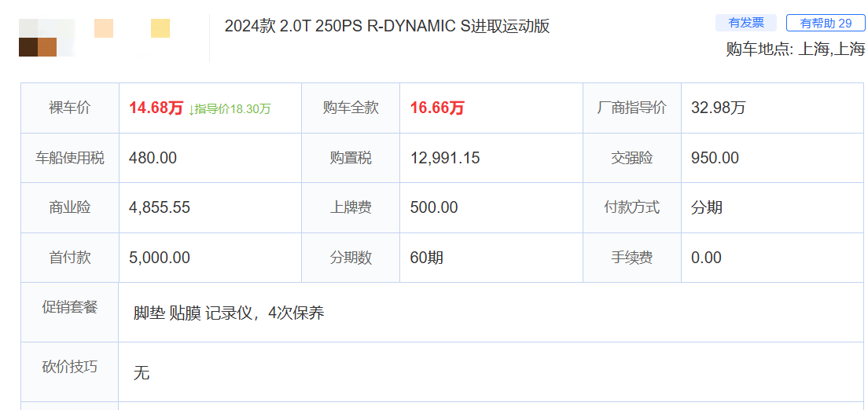Select the 购置税 label cell
The width and height of the screenshot is (868, 410).
click(x=351, y=158)
